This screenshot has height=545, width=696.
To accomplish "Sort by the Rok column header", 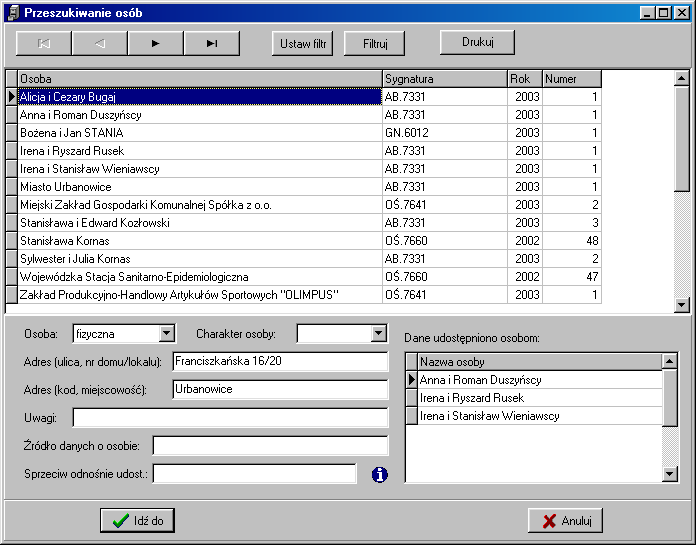I will click(525, 79).
